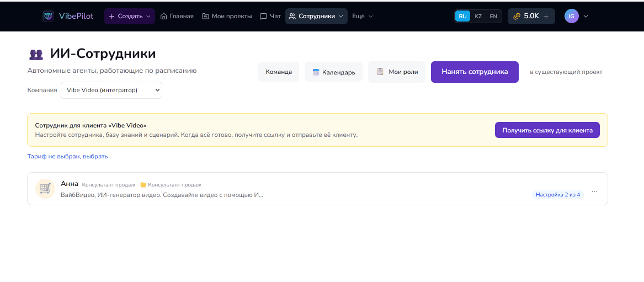Viewport: 644px width, 282px height.
Task: Click the Чат bubble icon
Action: click(263, 17)
